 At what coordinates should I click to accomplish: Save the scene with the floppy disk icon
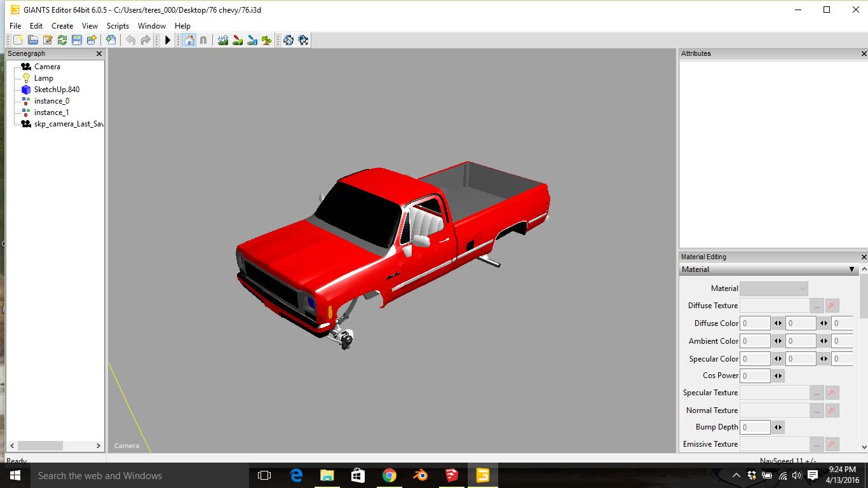click(x=77, y=40)
